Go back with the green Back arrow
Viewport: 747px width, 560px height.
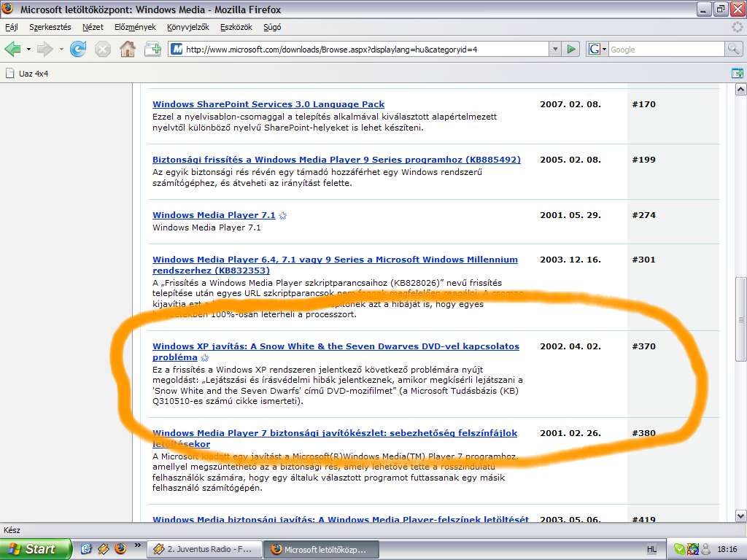coord(13,49)
